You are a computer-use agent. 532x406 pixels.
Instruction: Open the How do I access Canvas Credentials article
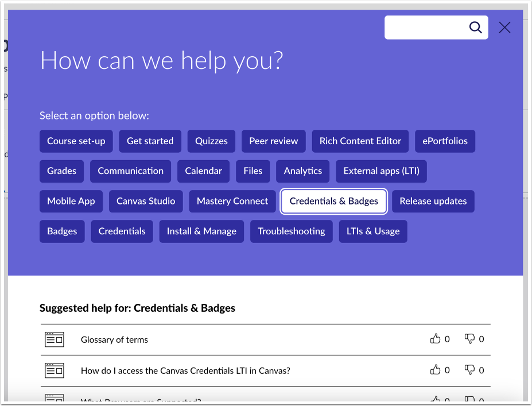tap(185, 370)
